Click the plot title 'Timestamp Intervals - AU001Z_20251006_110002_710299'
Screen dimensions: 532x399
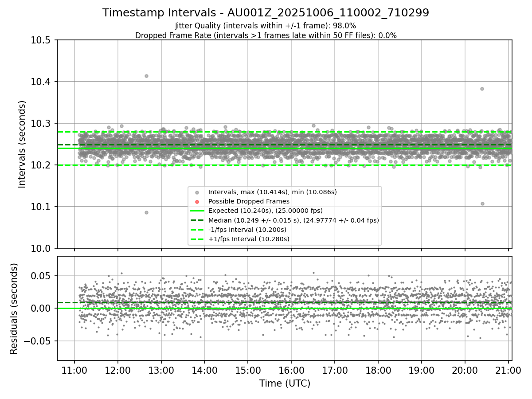(266, 13)
